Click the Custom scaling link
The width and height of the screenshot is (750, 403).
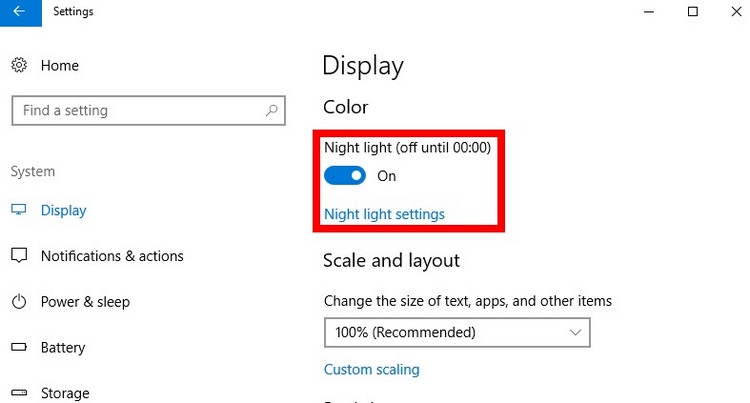(371, 369)
